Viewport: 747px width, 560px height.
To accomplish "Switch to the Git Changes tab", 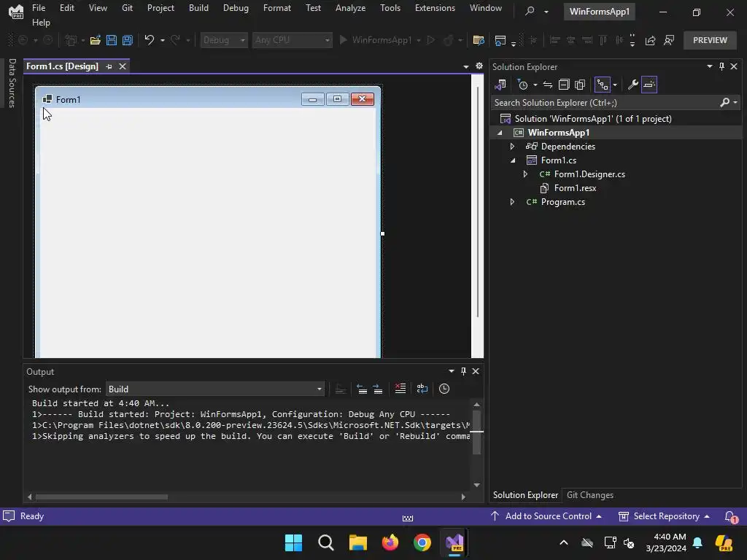I will (589, 495).
